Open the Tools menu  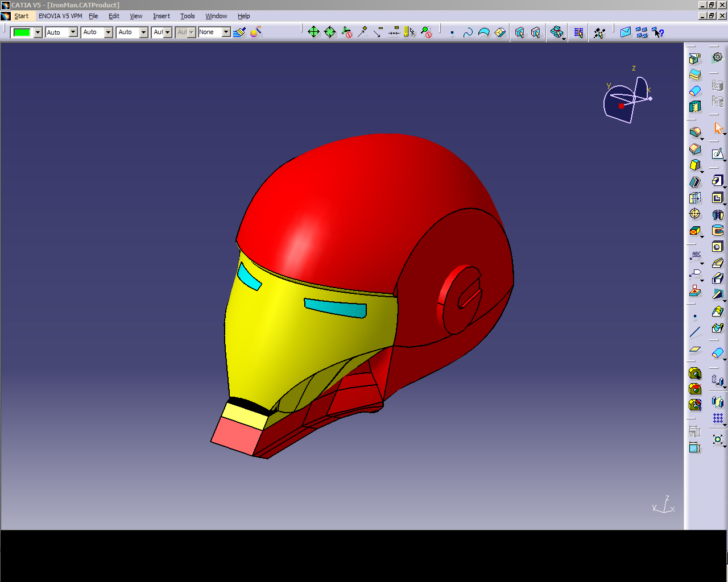pyautogui.click(x=187, y=16)
